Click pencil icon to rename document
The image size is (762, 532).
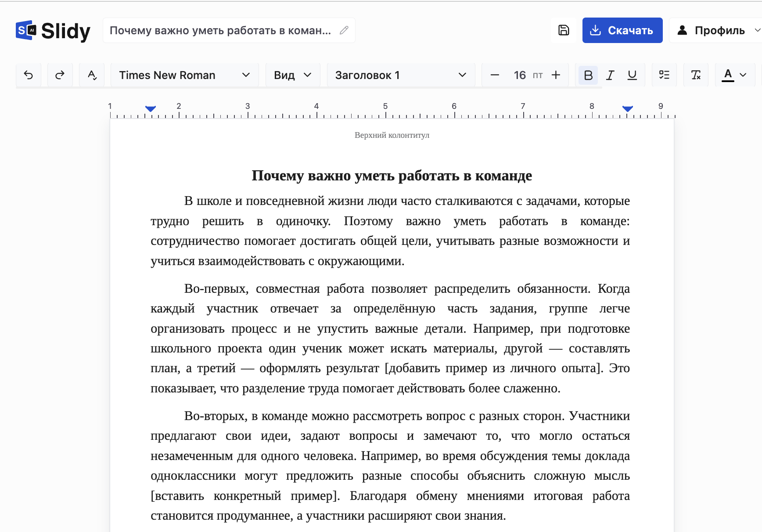(344, 30)
